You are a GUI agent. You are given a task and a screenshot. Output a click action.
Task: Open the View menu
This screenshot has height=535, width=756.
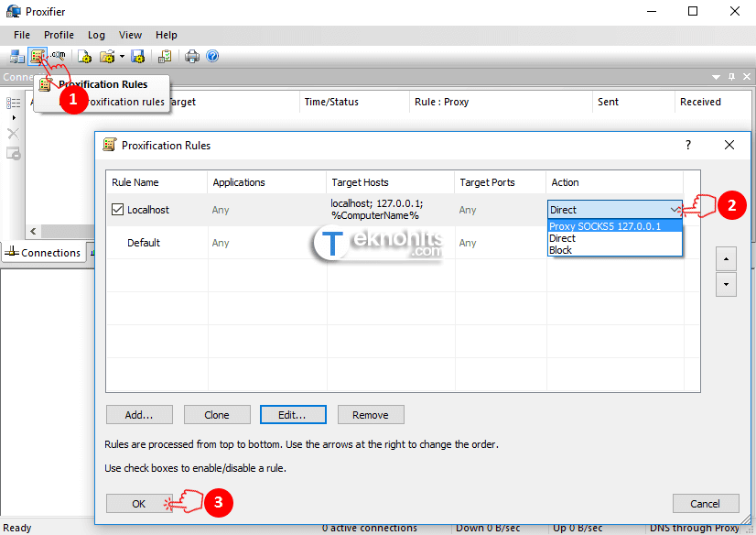click(130, 35)
